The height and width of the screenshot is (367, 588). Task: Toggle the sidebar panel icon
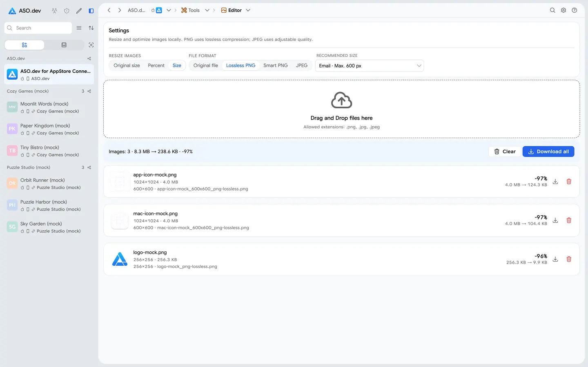tap(91, 11)
